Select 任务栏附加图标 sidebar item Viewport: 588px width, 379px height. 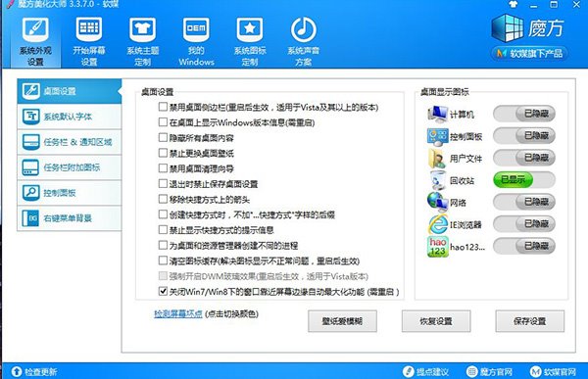70,167
